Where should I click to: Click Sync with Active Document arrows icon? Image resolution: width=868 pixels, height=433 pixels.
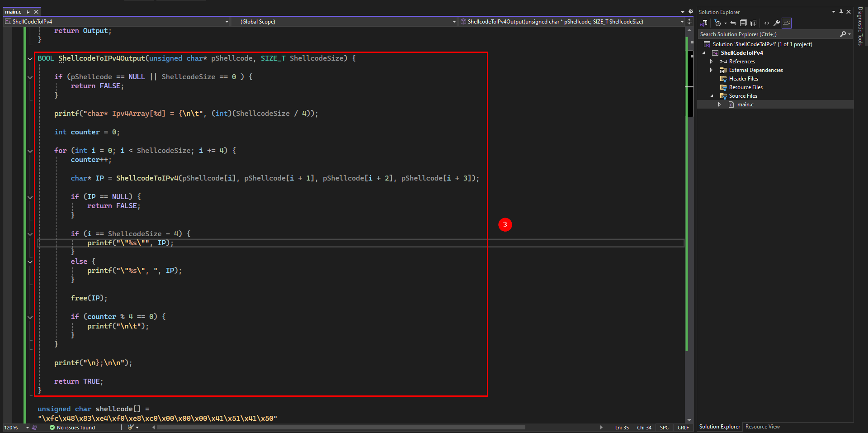coord(733,23)
